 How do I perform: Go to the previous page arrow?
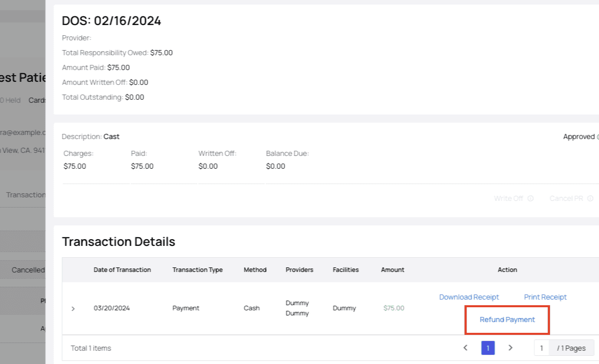(466, 348)
